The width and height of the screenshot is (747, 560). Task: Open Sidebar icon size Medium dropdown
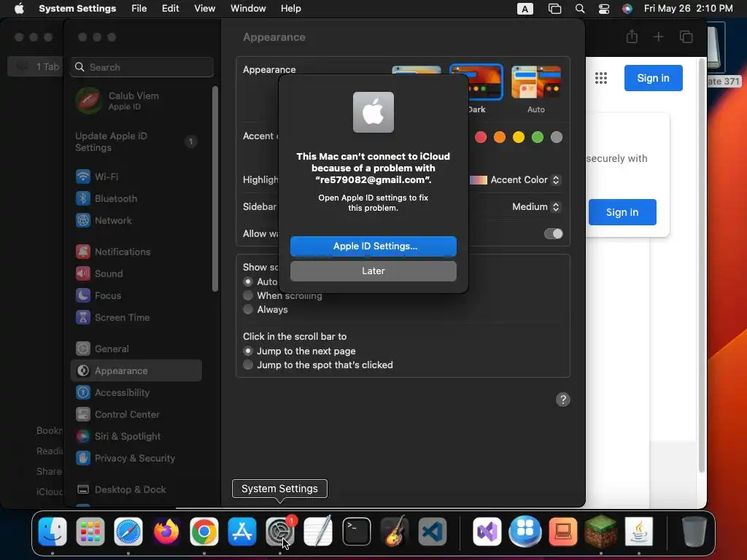click(x=536, y=206)
